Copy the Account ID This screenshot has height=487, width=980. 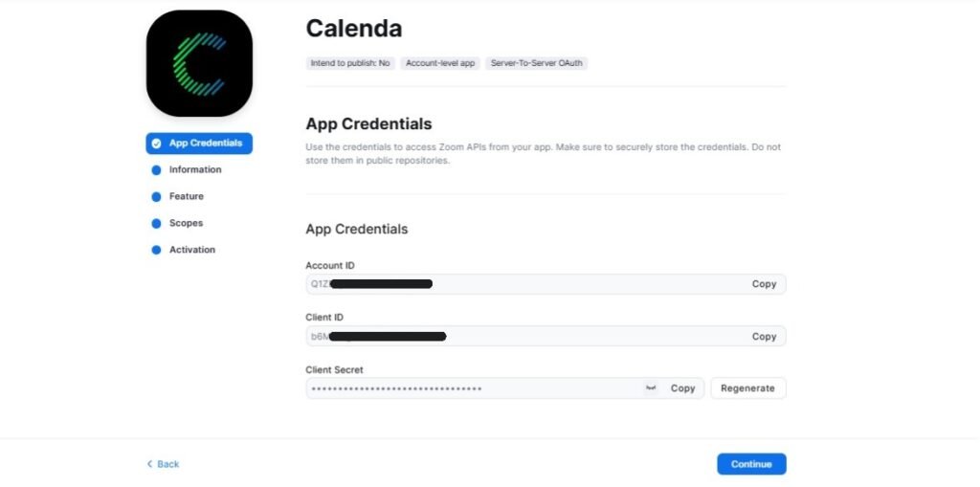tap(764, 284)
